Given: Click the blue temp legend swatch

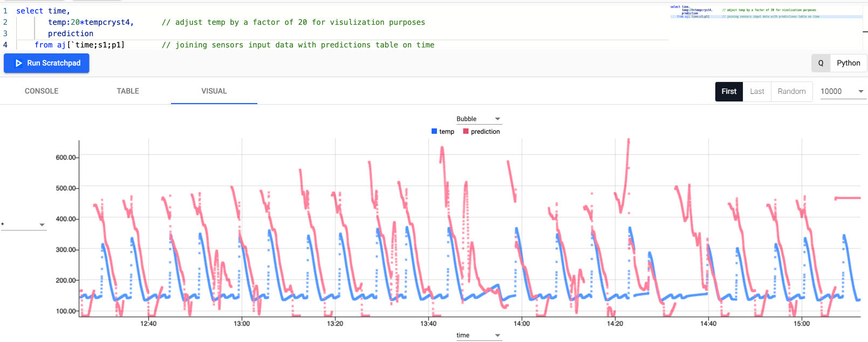Looking at the screenshot, I should point(434,132).
